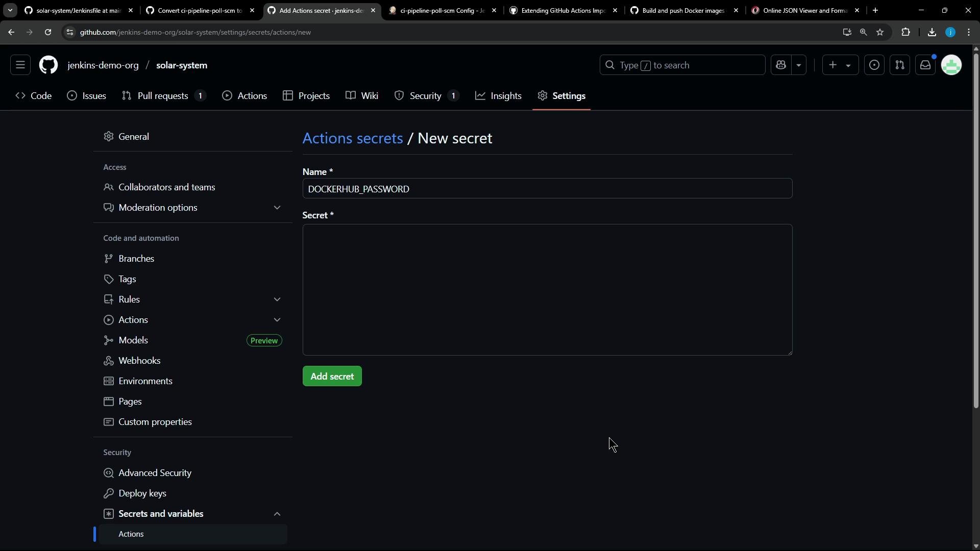Switch to the Code tab

point(34,96)
